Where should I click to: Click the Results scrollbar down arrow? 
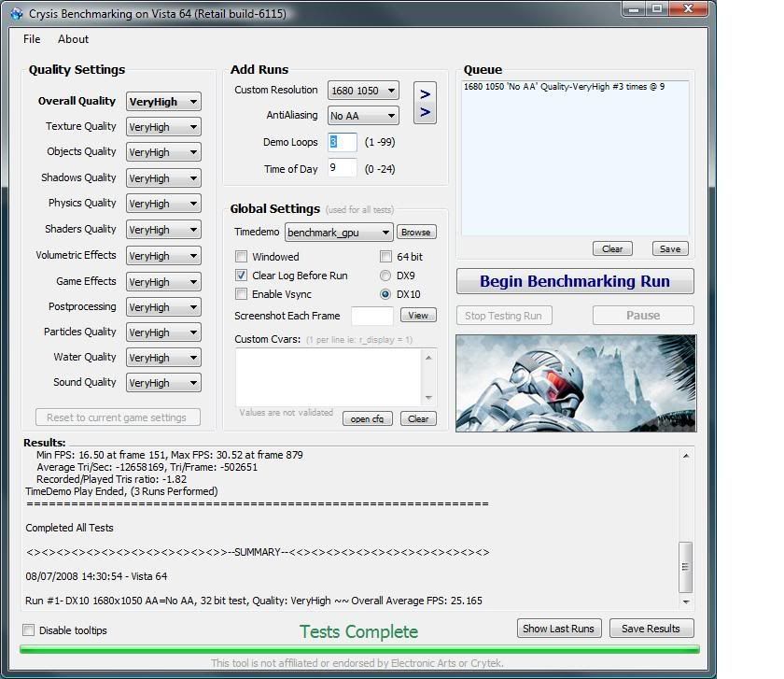[x=686, y=601]
